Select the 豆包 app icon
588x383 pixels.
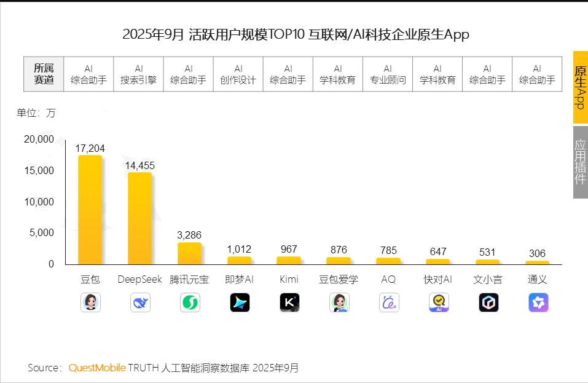[90, 302]
